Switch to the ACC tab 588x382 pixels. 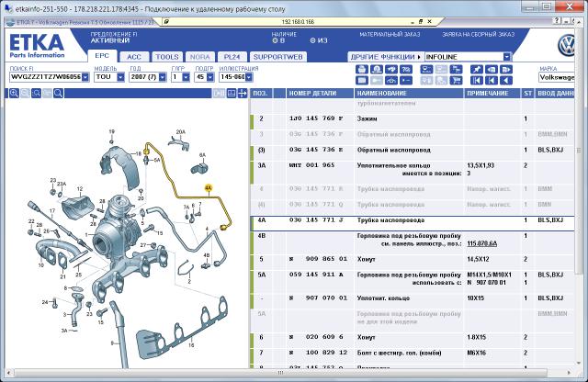[134, 57]
